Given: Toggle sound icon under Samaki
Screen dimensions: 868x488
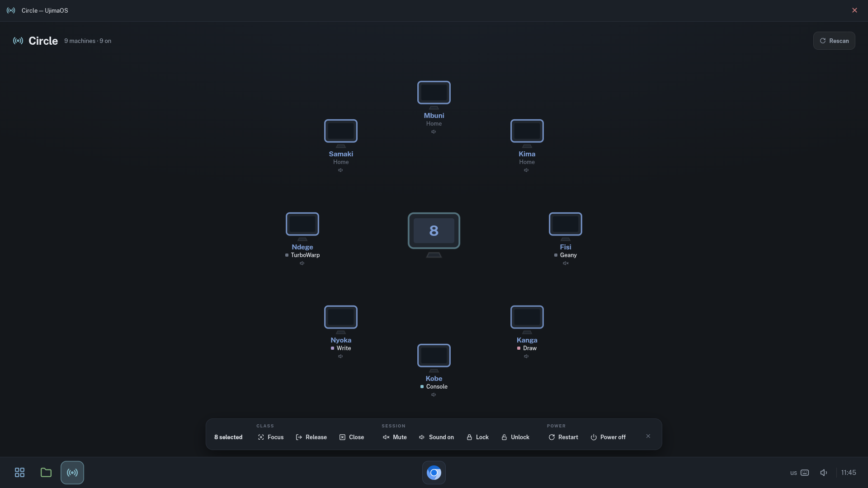Looking at the screenshot, I should coord(340,170).
